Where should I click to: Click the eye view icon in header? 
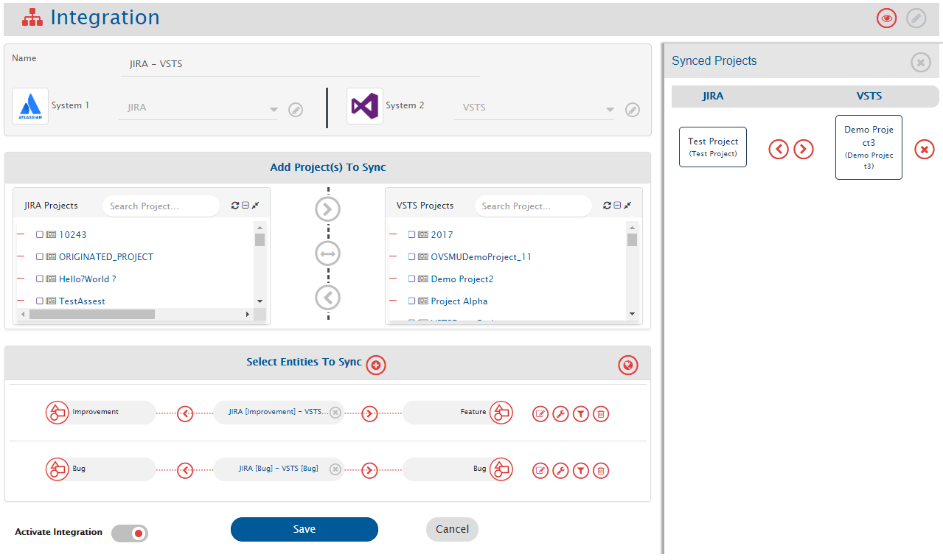pos(886,18)
